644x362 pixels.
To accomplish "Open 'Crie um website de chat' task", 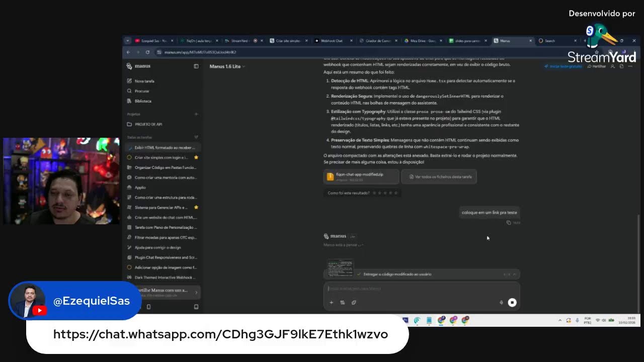I will click(x=163, y=218).
